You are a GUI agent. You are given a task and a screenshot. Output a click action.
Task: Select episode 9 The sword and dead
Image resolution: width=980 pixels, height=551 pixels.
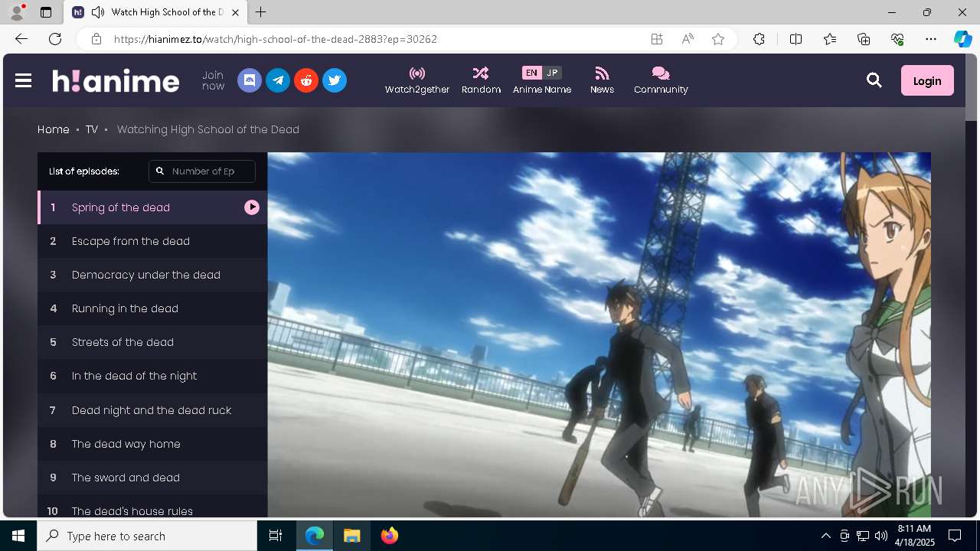tap(152, 478)
